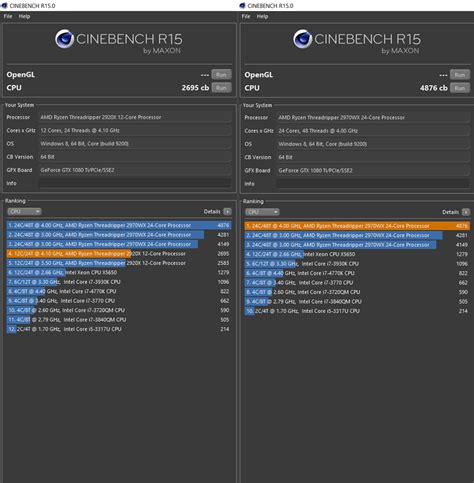Select rank 8 i7-3720QM row in right window
Viewport: 474px width, 483px height.
pos(357,292)
